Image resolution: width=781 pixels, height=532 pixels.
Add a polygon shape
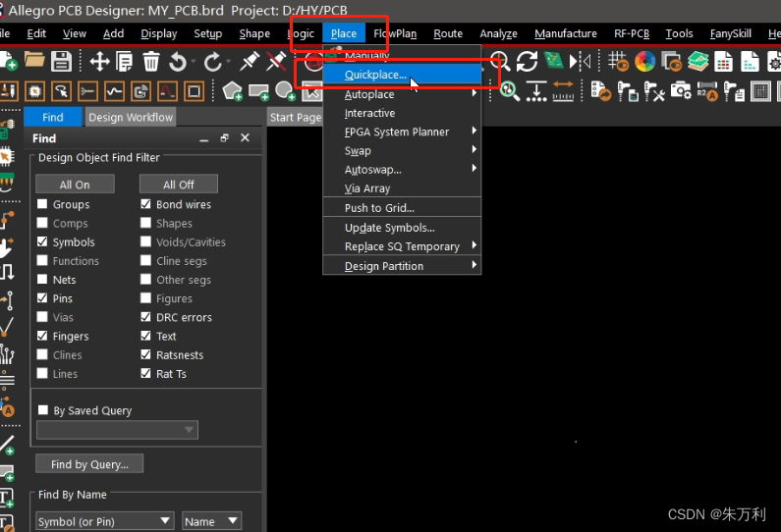tap(233, 91)
